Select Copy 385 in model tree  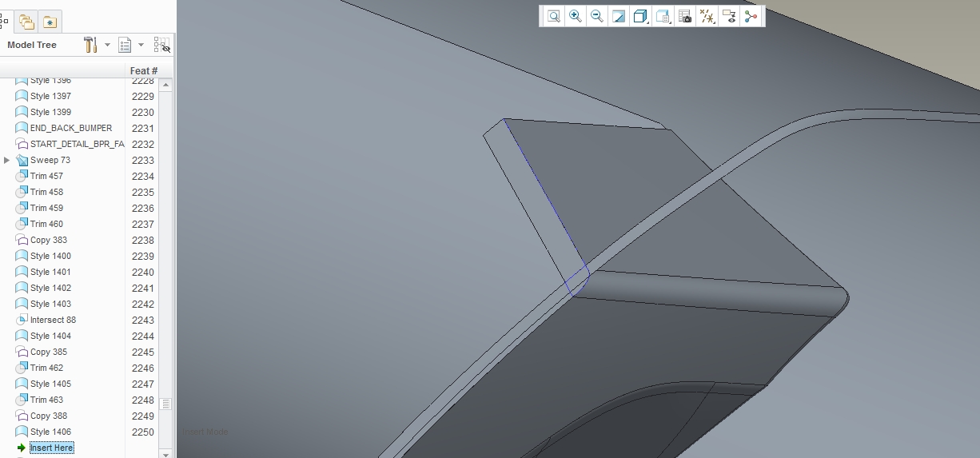coord(49,352)
